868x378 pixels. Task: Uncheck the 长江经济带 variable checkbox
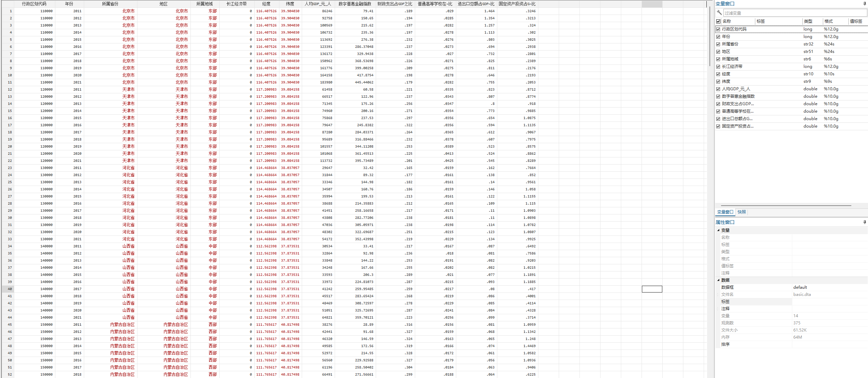point(718,67)
